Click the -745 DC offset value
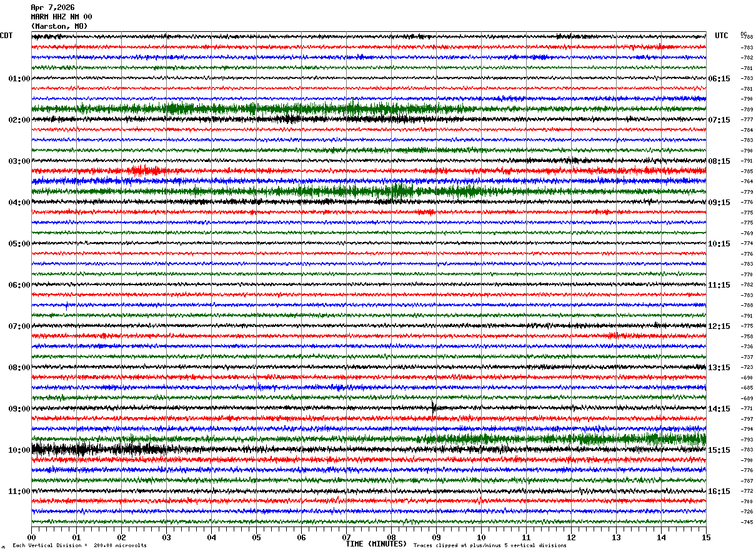Image resolution: width=756 pixels, height=554 pixels. (747, 522)
